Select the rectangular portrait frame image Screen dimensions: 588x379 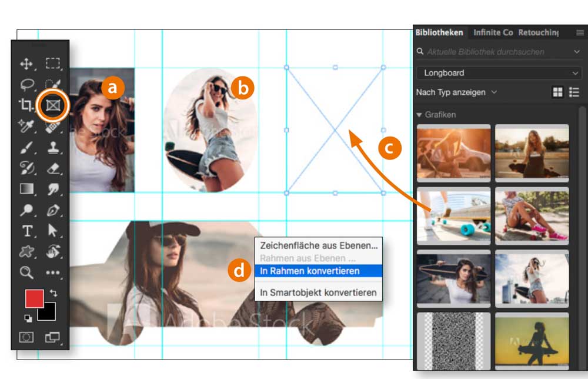coord(102,130)
